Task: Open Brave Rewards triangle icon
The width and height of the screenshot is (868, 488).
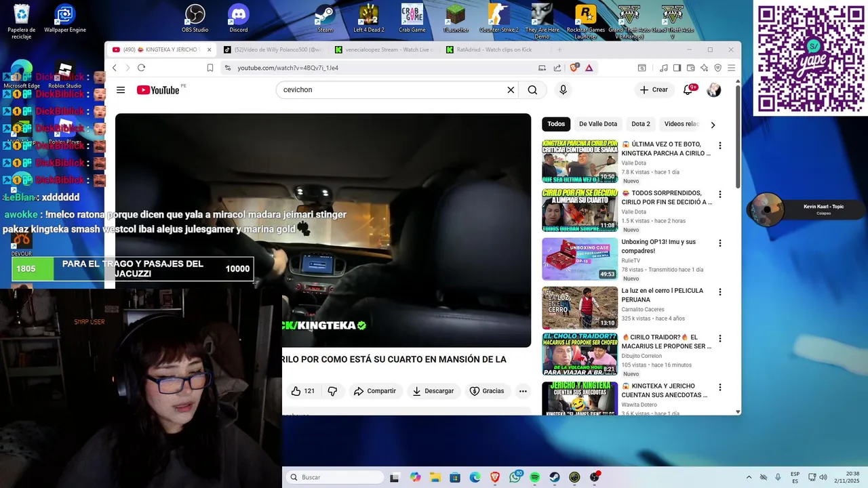Action: pos(589,68)
